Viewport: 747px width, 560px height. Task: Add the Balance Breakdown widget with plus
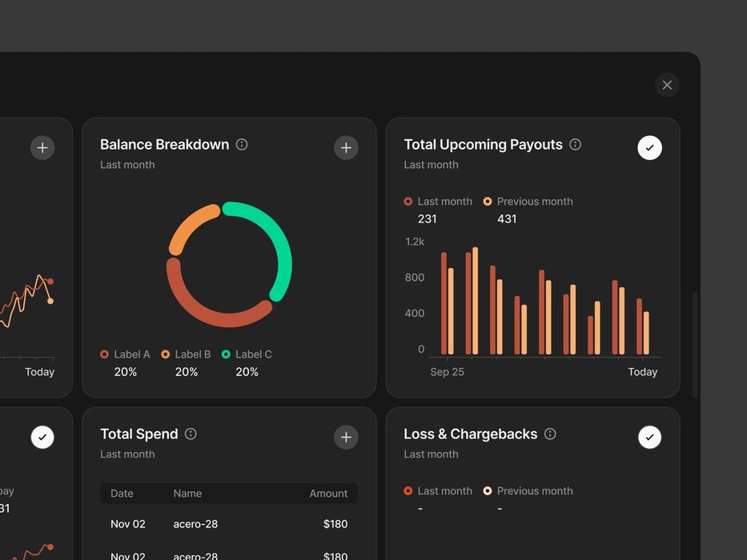coord(346,148)
